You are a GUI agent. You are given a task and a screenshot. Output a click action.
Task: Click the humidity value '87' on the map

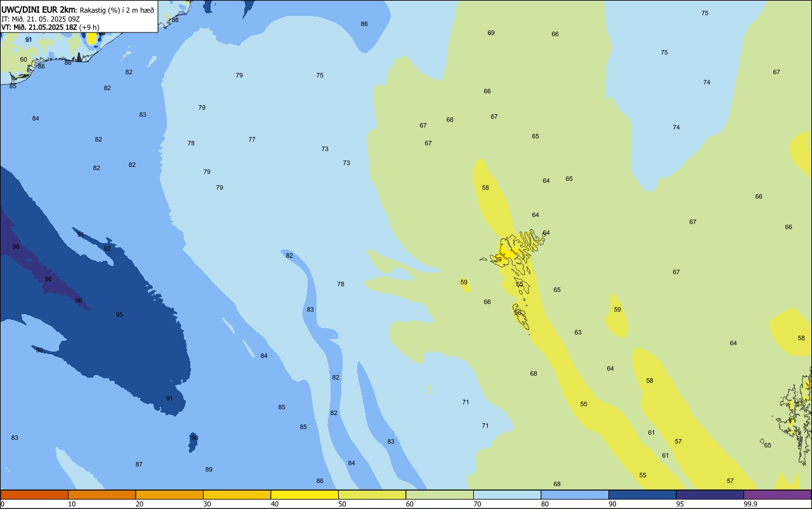pos(139,464)
